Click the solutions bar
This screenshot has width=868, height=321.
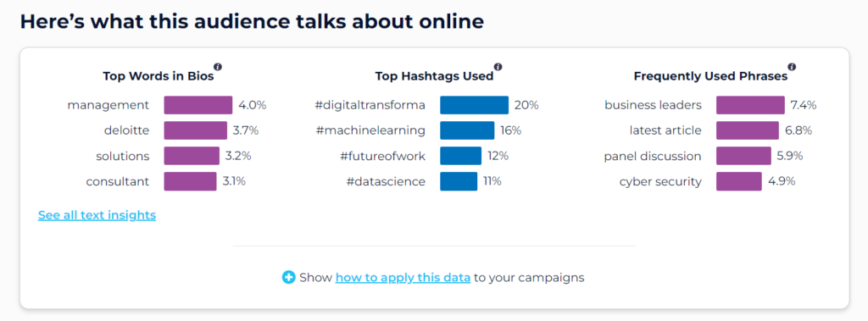click(192, 156)
